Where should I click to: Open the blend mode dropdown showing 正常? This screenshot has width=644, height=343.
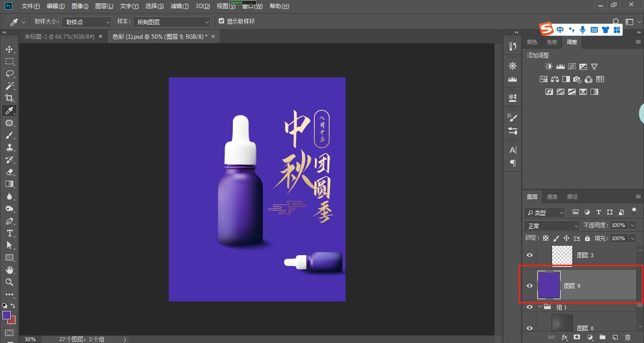click(552, 226)
